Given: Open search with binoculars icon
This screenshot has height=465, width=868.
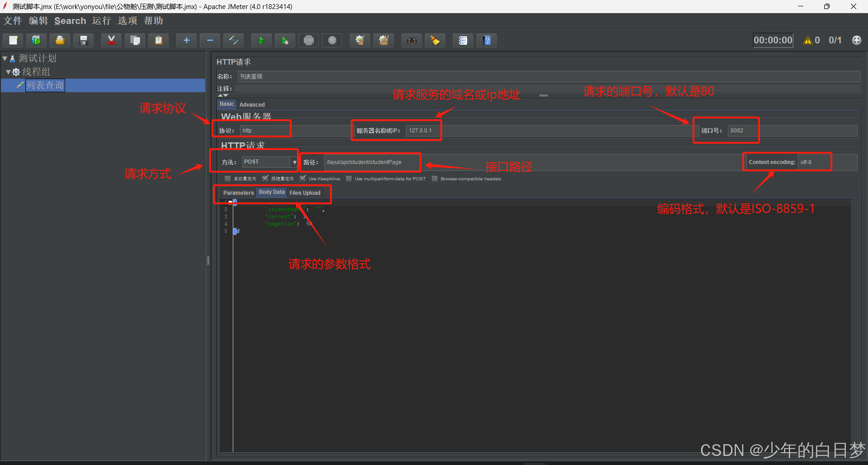Looking at the screenshot, I should 411,40.
